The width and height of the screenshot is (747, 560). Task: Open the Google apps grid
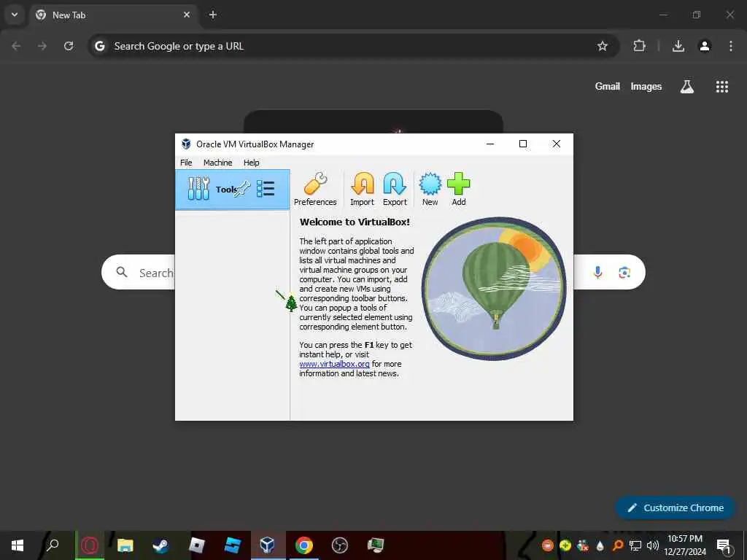(722, 86)
